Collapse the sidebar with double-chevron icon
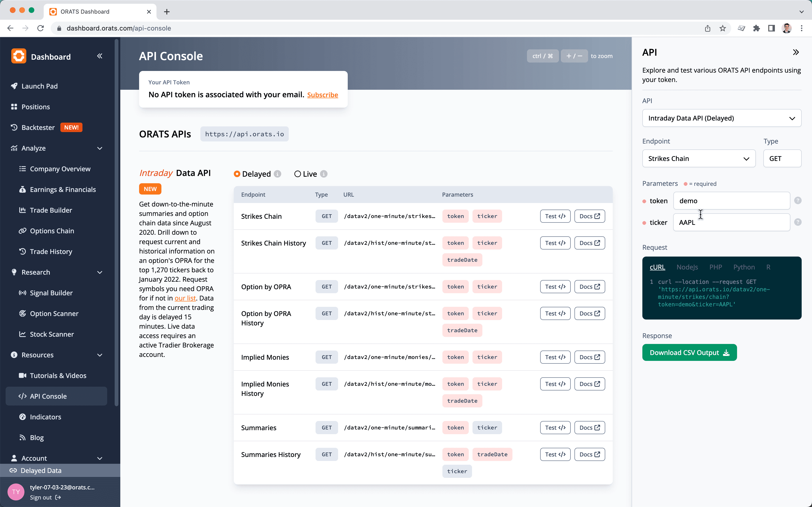This screenshot has height=507, width=812. [100, 56]
